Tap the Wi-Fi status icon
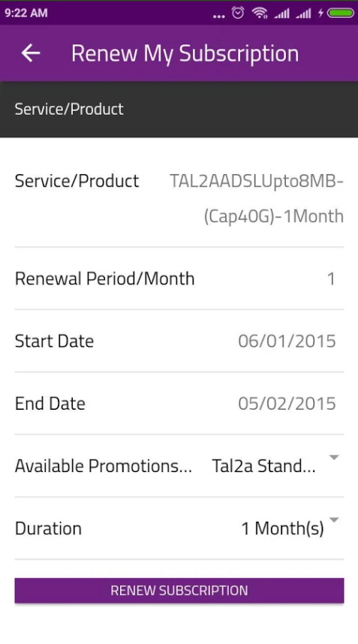 [x=260, y=14]
